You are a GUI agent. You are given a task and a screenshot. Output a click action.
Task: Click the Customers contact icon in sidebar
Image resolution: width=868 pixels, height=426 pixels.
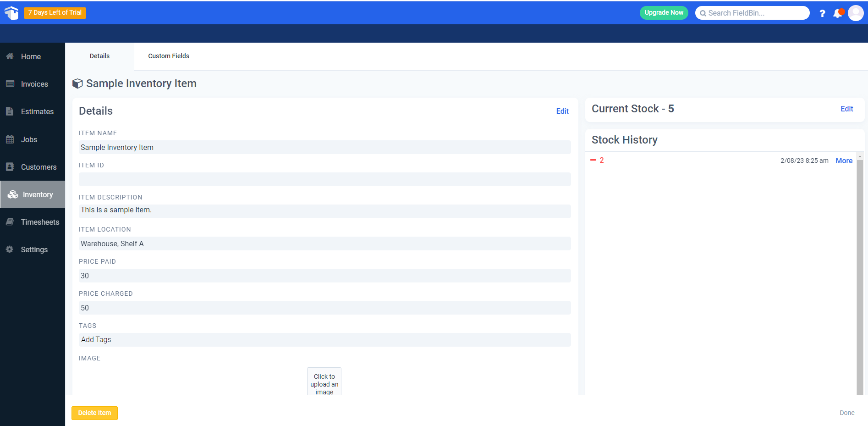10,166
